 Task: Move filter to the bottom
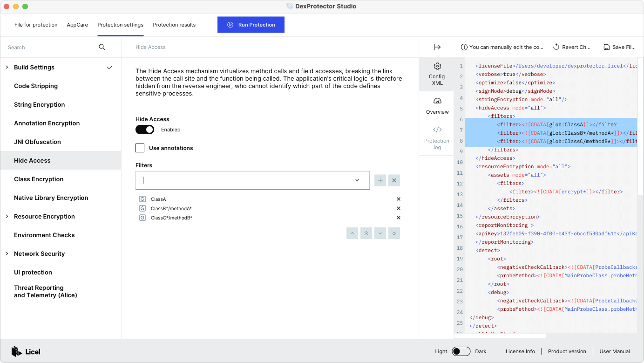394,233
